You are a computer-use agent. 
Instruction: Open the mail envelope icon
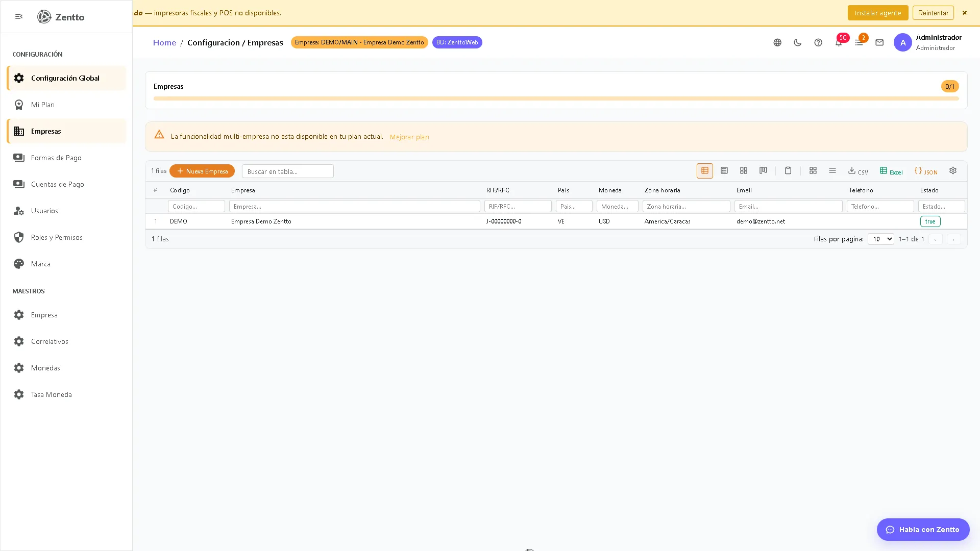pyautogui.click(x=879, y=43)
